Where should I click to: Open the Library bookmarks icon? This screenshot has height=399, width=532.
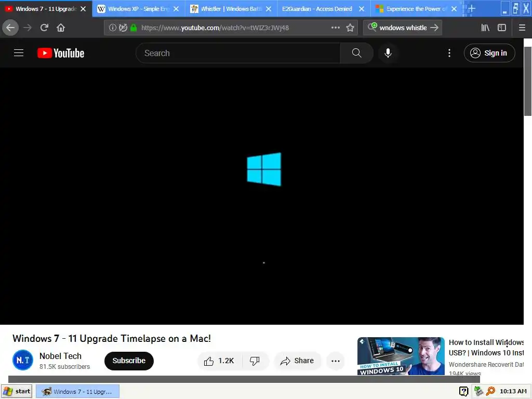pos(485,28)
